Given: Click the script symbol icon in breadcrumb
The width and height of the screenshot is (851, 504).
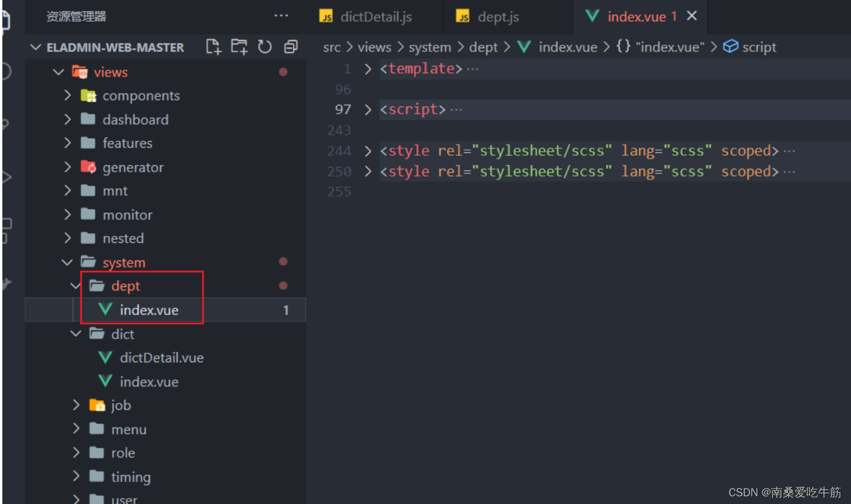Looking at the screenshot, I should pos(730,46).
